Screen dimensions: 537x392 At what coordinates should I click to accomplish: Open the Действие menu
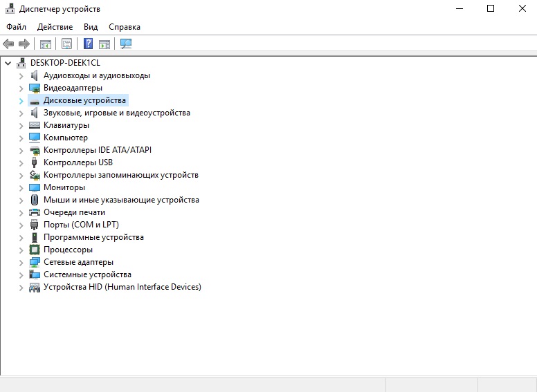click(55, 27)
